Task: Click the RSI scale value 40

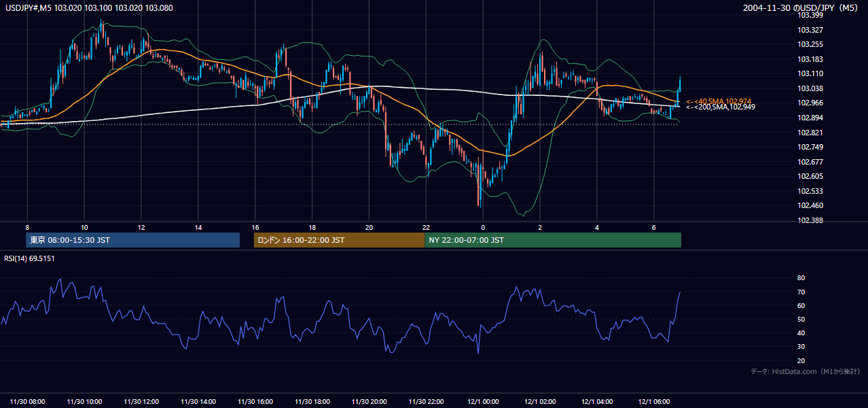Action: pos(801,333)
